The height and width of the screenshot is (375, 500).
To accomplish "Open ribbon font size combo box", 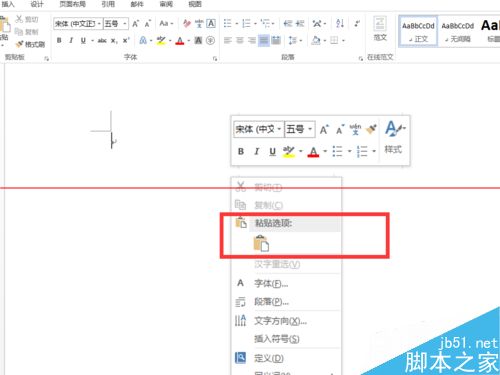I will (115, 24).
